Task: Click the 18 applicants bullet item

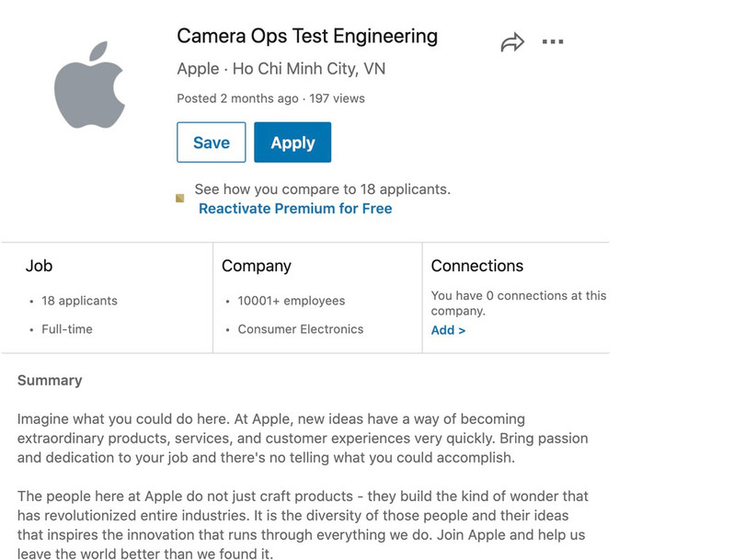Action: (x=79, y=301)
